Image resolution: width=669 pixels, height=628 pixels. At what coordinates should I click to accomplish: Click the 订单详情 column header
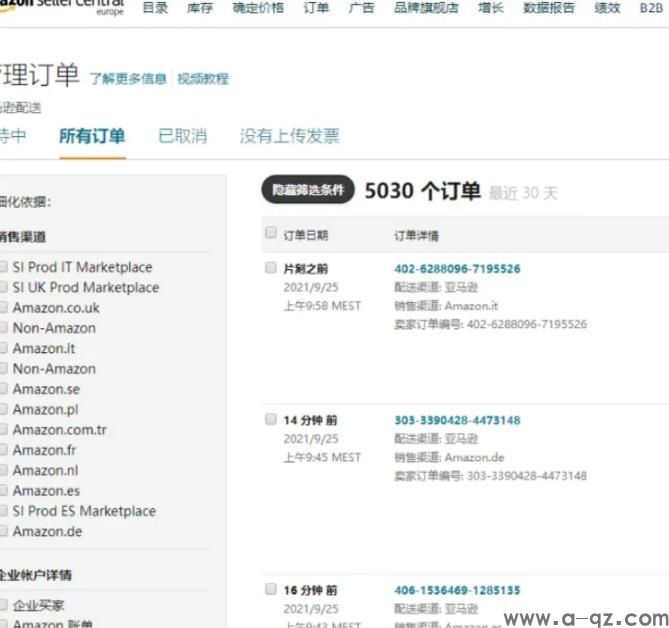pyautogui.click(x=416, y=236)
